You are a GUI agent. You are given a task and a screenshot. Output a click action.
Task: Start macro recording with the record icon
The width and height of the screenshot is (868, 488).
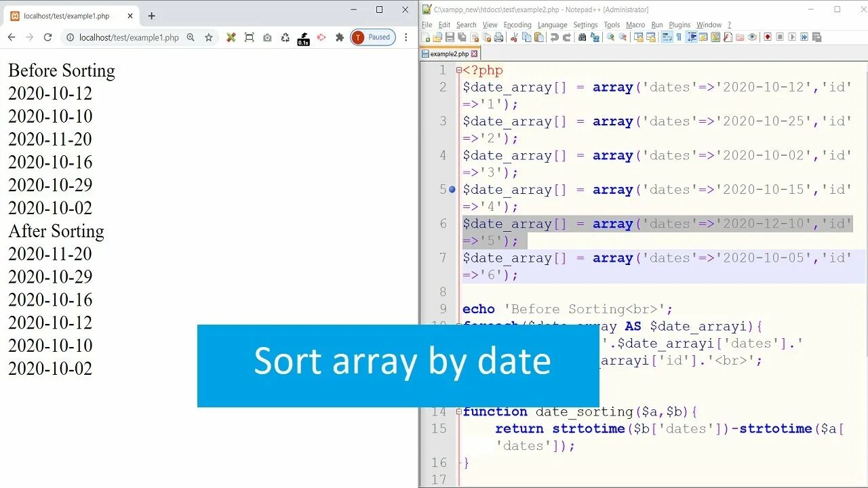[x=768, y=37]
